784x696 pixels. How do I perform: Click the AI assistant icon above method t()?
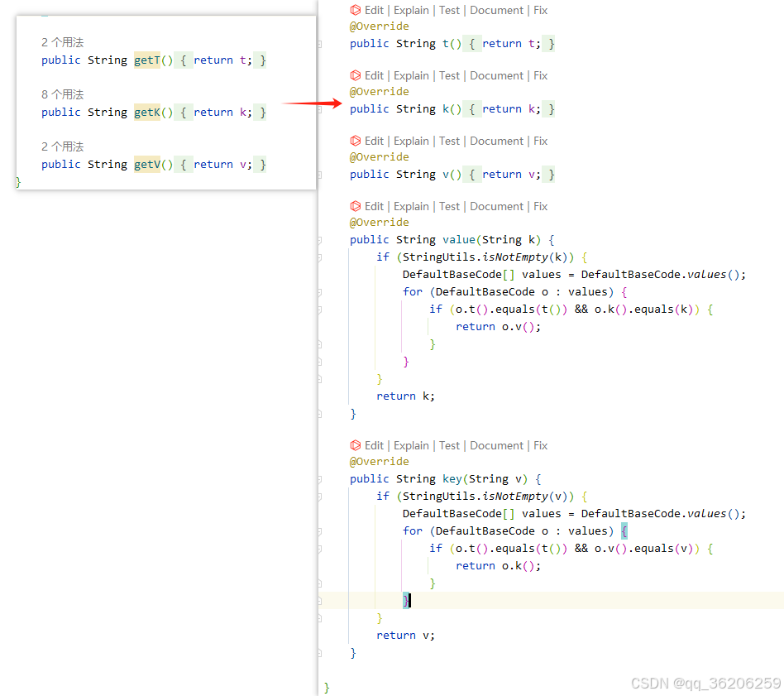click(x=355, y=10)
